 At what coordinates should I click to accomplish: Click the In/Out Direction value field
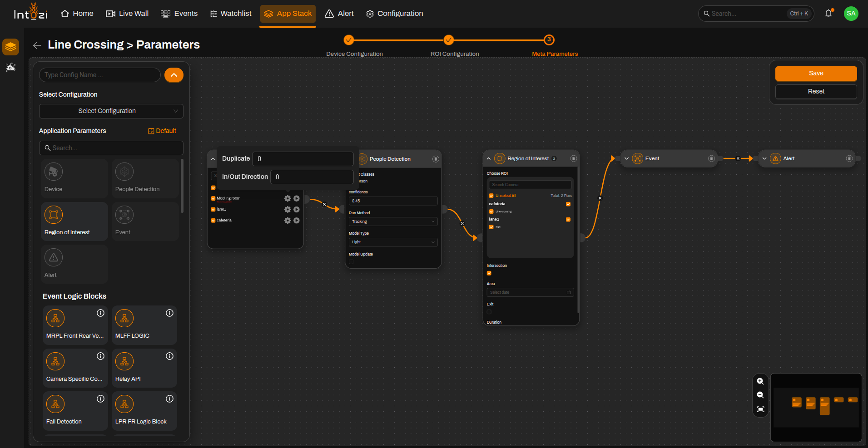tap(312, 177)
